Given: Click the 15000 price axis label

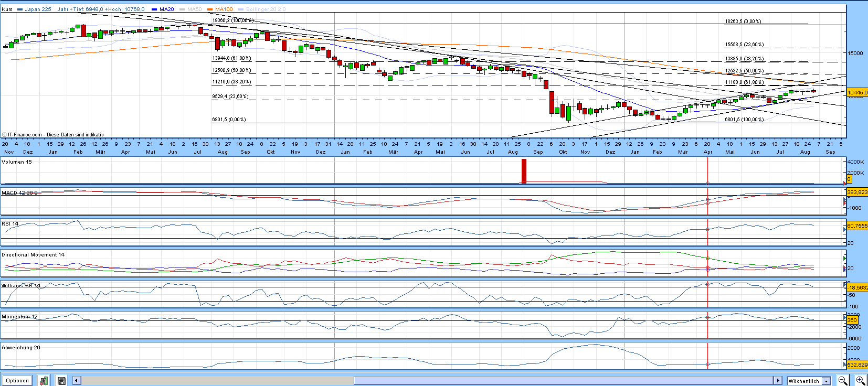Looking at the screenshot, I should (x=855, y=53).
